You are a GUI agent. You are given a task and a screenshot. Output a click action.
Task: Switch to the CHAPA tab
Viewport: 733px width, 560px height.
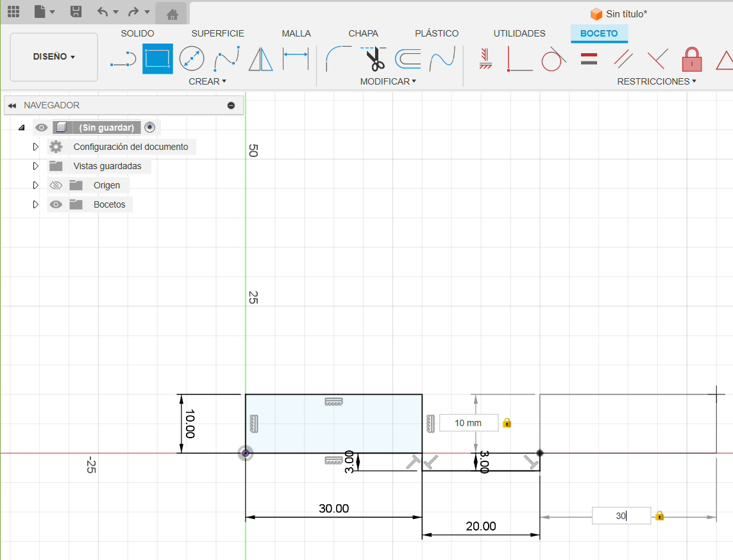363,33
